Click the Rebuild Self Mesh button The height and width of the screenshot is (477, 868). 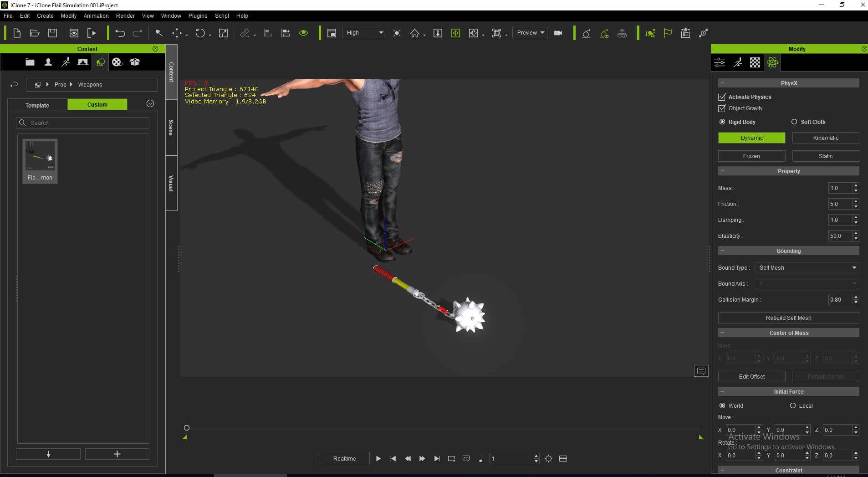coord(788,318)
